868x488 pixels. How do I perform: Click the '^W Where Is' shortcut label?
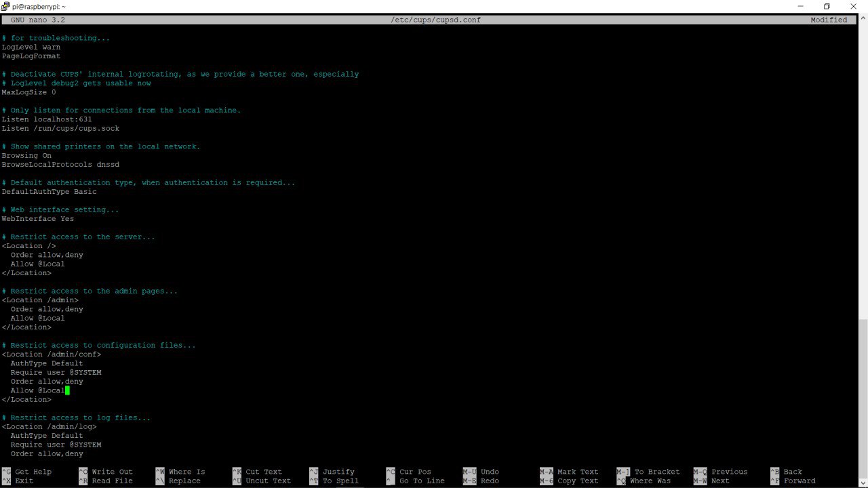click(180, 472)
